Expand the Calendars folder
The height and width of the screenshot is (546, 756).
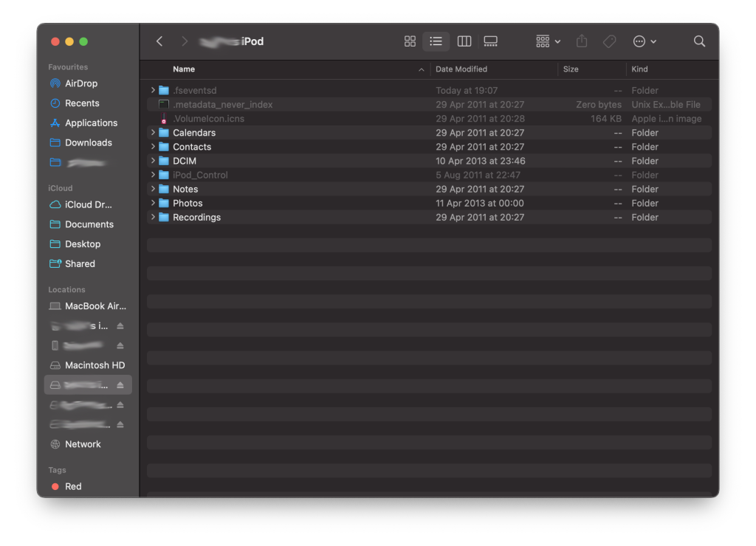pyautogui.click(x=153, y=133)
